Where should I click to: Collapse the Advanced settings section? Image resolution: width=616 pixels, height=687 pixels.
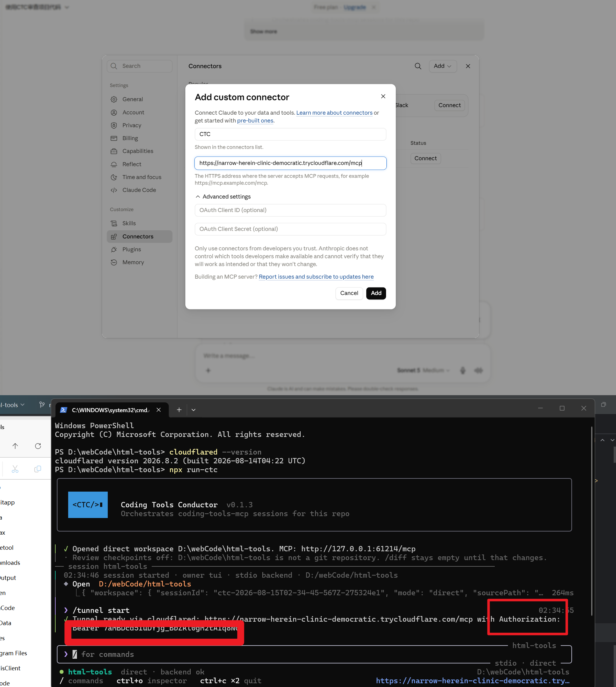coord(223,197)
